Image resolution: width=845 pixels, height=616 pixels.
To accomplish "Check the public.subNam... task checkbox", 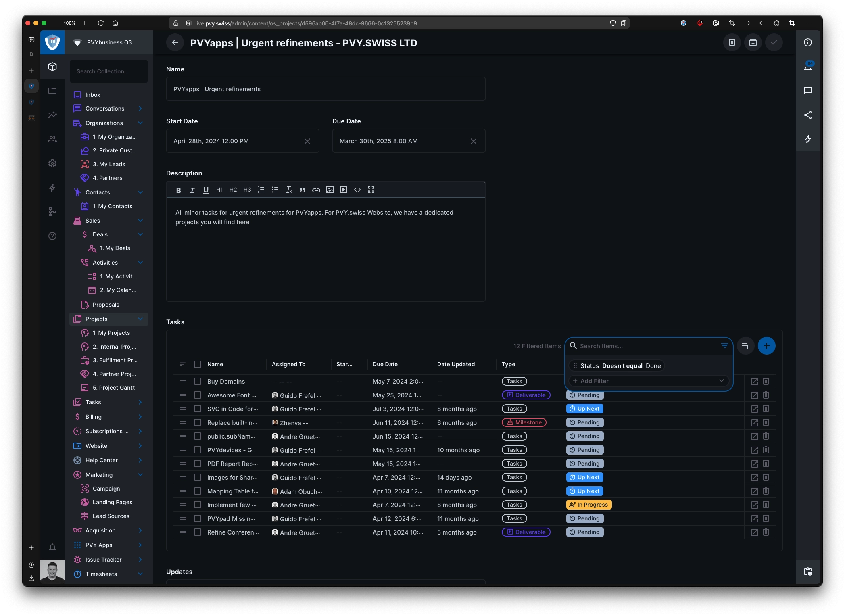I will [x=198, y=436].
